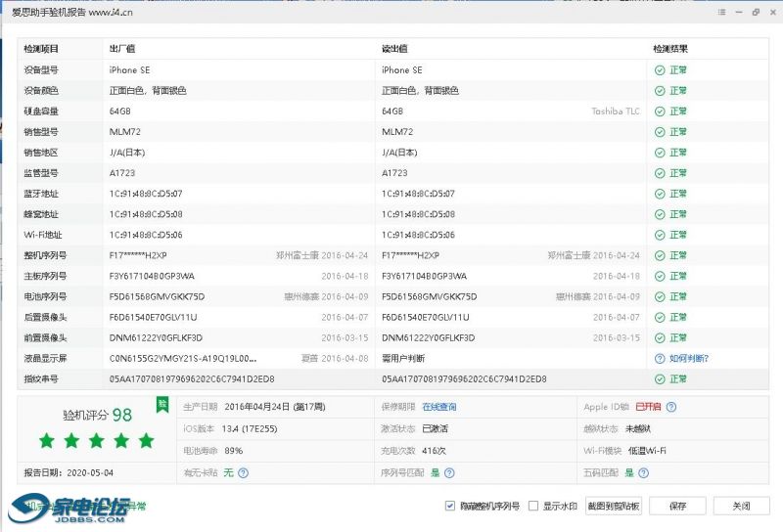
Task: Click the 已开启 Apple ID lock status
Action: [x=648, y=407]
